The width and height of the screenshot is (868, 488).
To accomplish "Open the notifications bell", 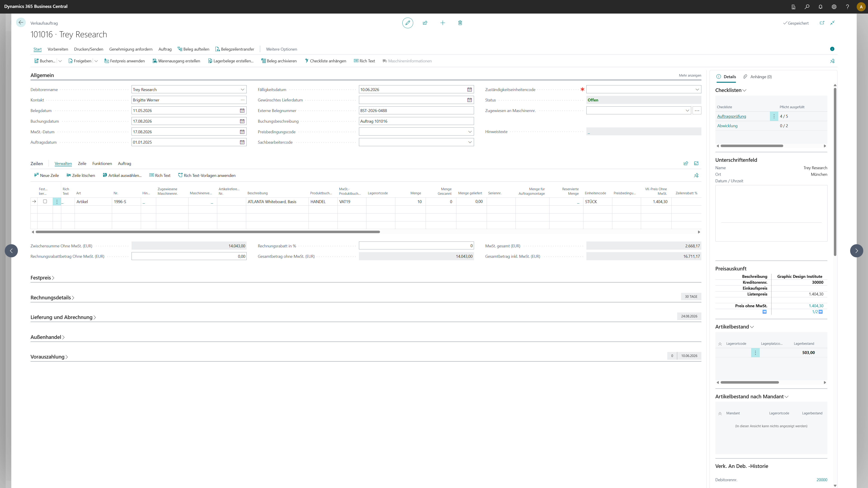I will (820, 7).
